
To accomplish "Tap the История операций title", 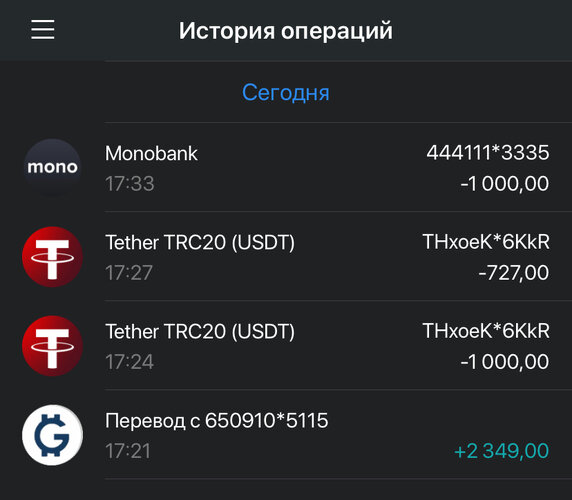I will [286, 31].
